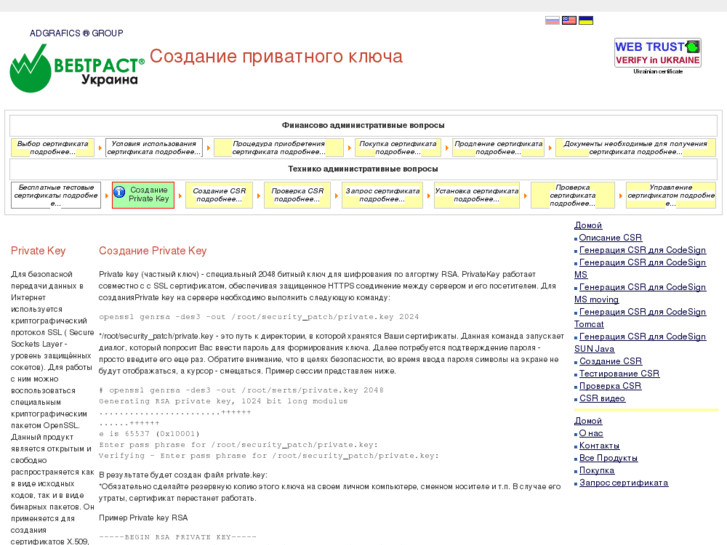Follow the first Домой sidebar link

click(588, 225)
